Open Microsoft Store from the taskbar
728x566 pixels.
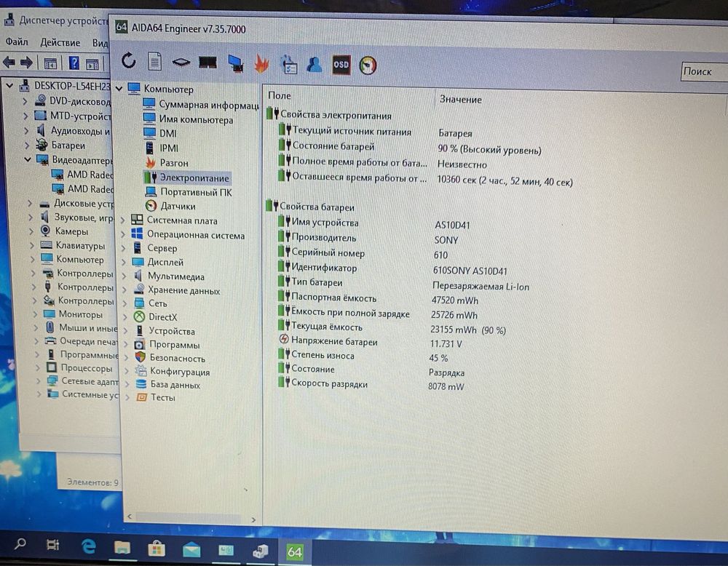(x=157, y=549)
